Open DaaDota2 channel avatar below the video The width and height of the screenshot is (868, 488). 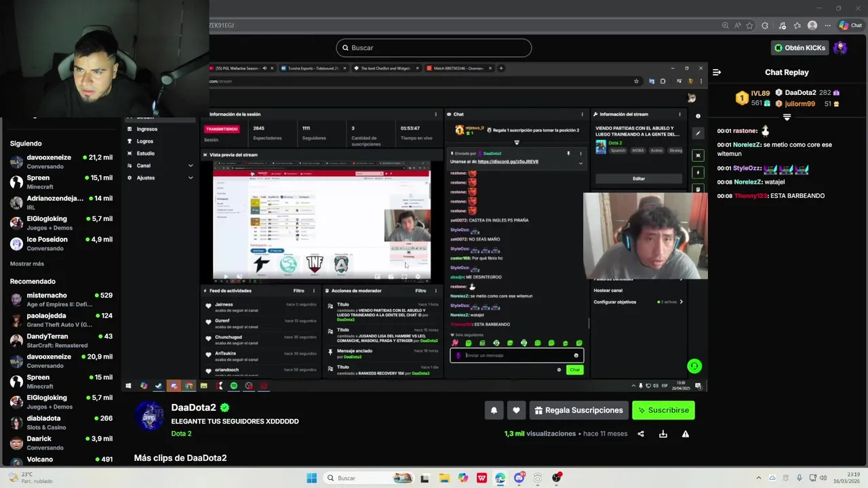[x=149, y=416]
